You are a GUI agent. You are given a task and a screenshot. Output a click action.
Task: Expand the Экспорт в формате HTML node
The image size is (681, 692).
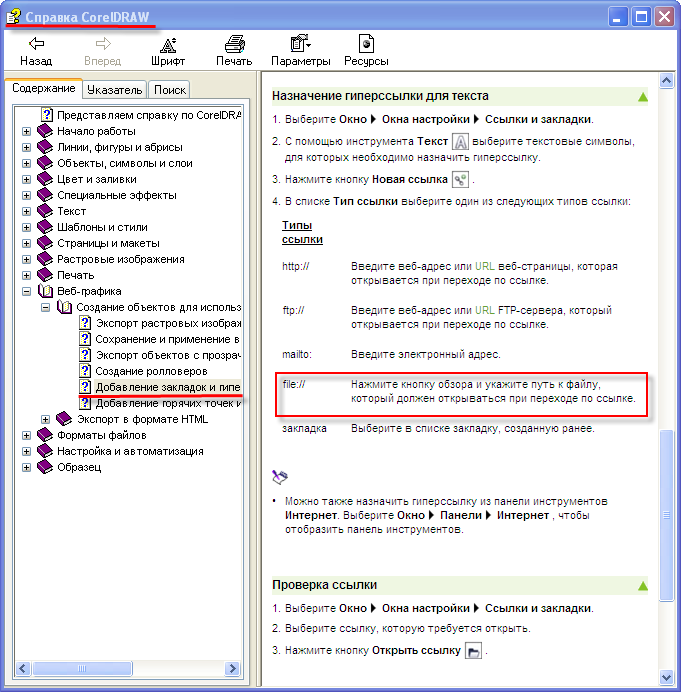click(x=45, y=419)
